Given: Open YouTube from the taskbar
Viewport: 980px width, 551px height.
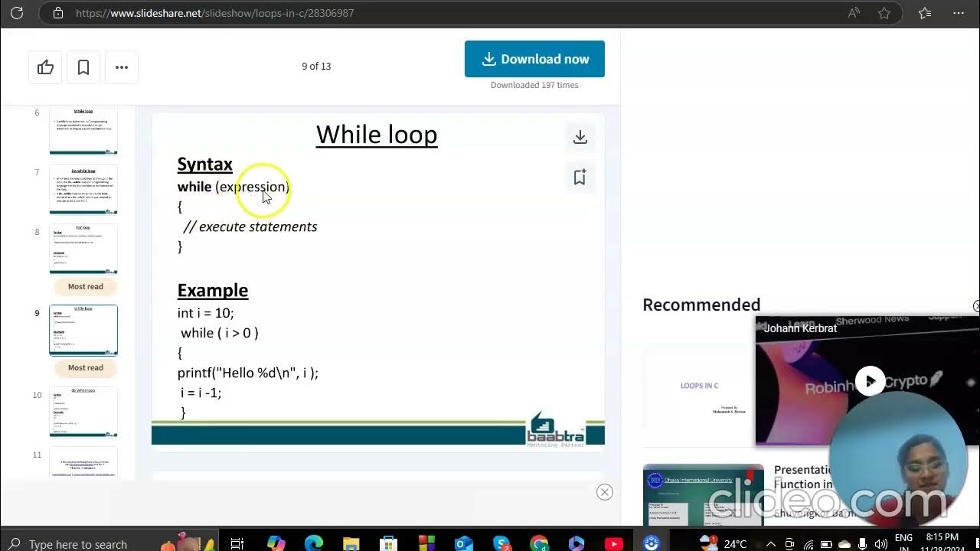Looking at the screenshot, I should [614, 543].
